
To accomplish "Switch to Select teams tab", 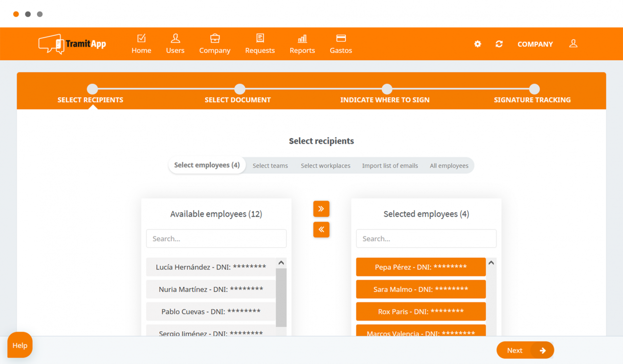I will (270, 165).
